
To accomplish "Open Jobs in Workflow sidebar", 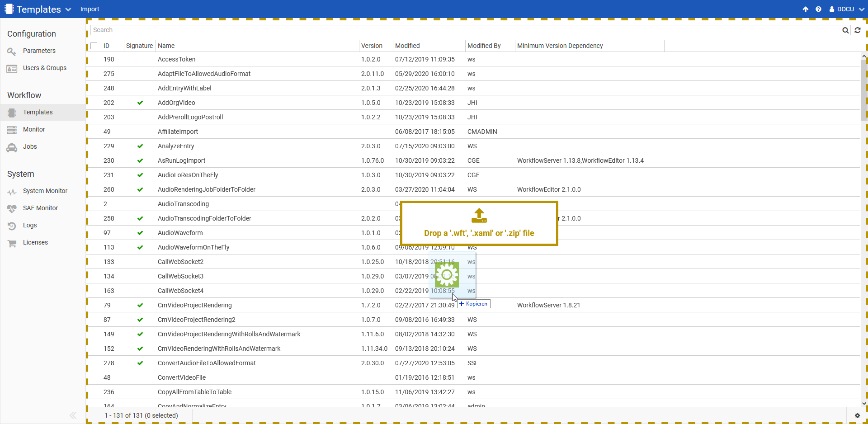I will tap(30, 146).
